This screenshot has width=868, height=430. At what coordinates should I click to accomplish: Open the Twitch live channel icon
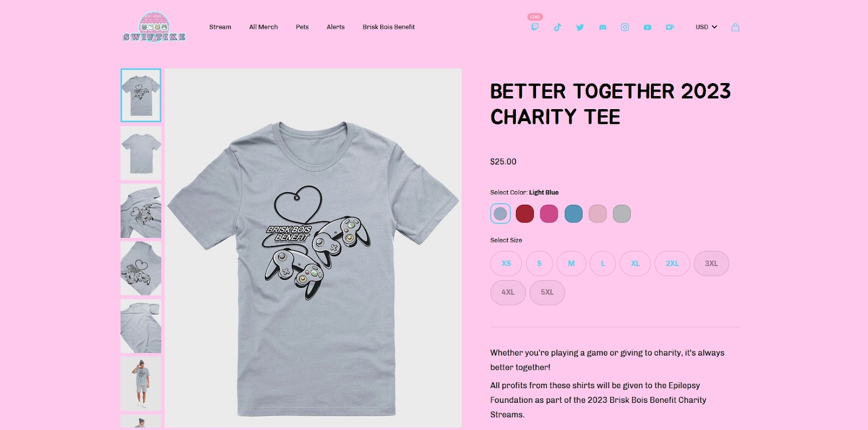point(535,27)
